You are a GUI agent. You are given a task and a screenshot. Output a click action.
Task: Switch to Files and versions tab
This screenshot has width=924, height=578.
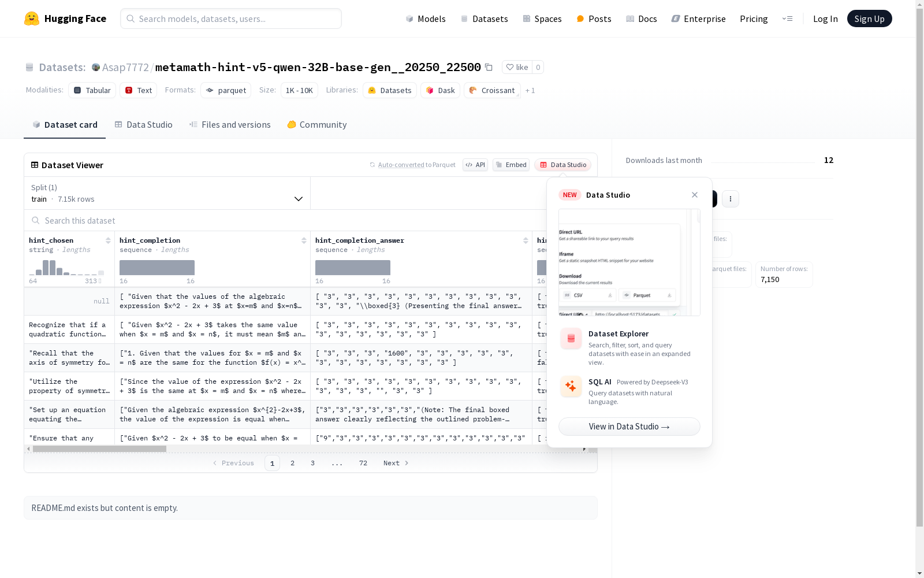click(x=230, y=125)
